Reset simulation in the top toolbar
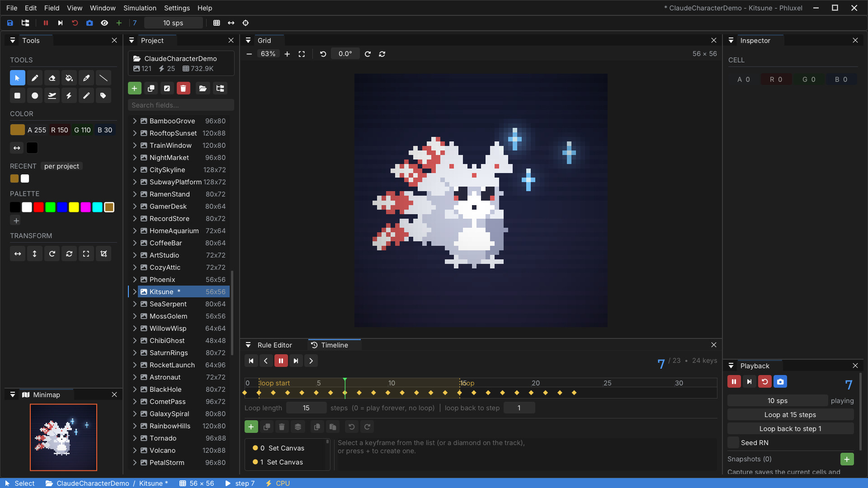This screenshot has width=868, height=488. click(75, 23)
